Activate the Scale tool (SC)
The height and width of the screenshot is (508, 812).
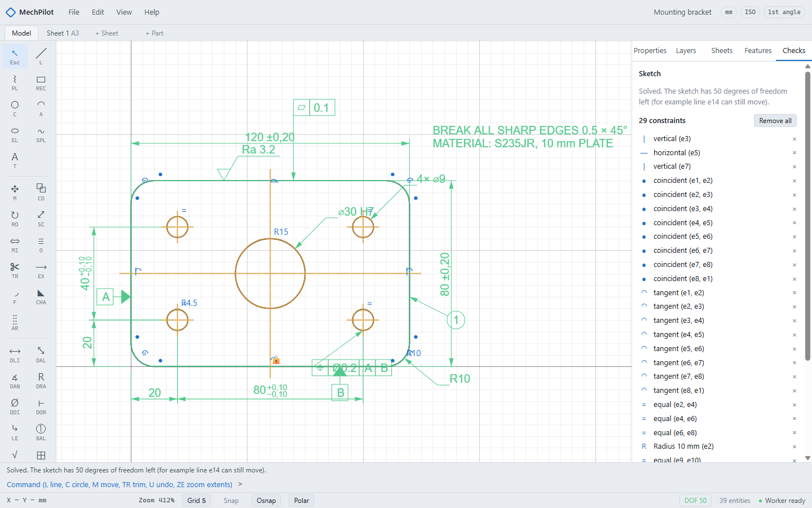pos(41,218)
